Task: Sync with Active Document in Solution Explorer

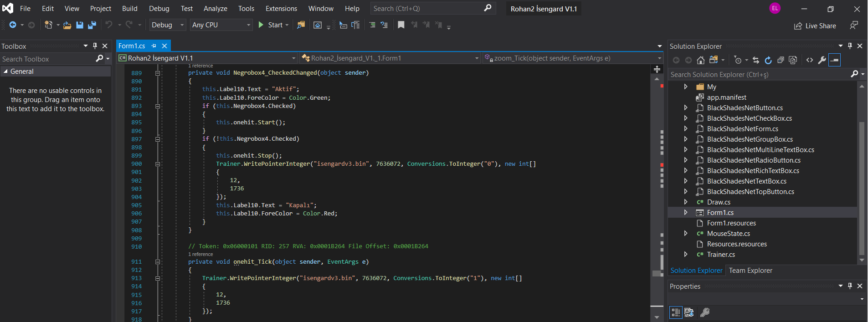Action: click(x=756, y=60)
